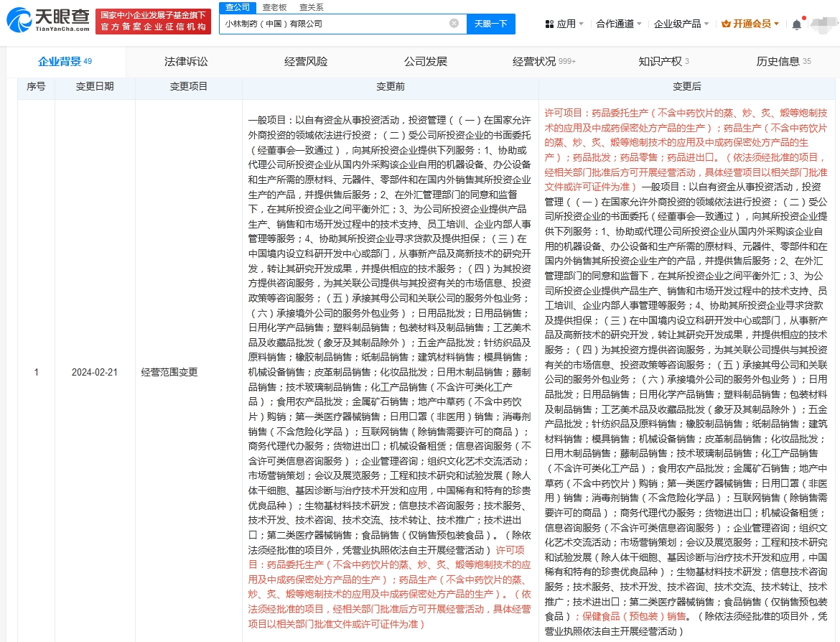840x642 pixels.
Task: Click the 应用 grid icon
Action: point(549,24)
